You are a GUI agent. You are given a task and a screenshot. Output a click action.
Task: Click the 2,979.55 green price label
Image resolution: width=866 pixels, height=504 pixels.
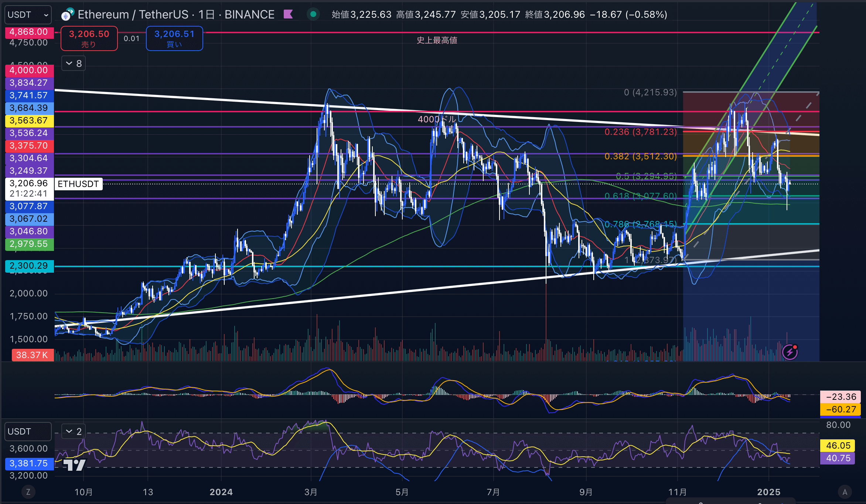[x=30, y=244]
